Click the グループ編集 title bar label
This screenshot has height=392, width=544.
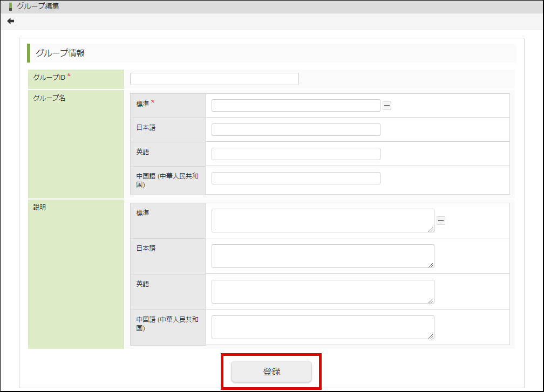[38, 6]
